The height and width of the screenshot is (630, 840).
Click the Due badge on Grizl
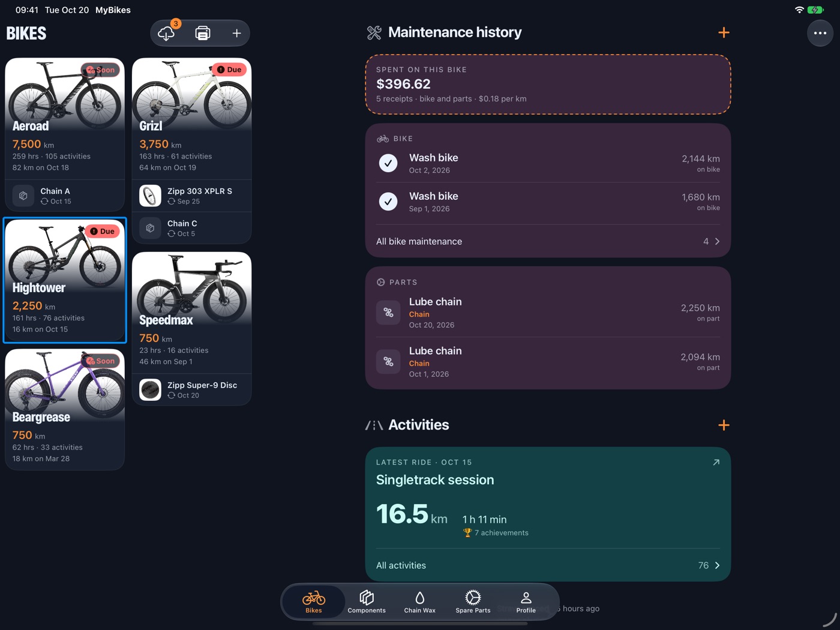pyautogui.click(x=229, y=70)
